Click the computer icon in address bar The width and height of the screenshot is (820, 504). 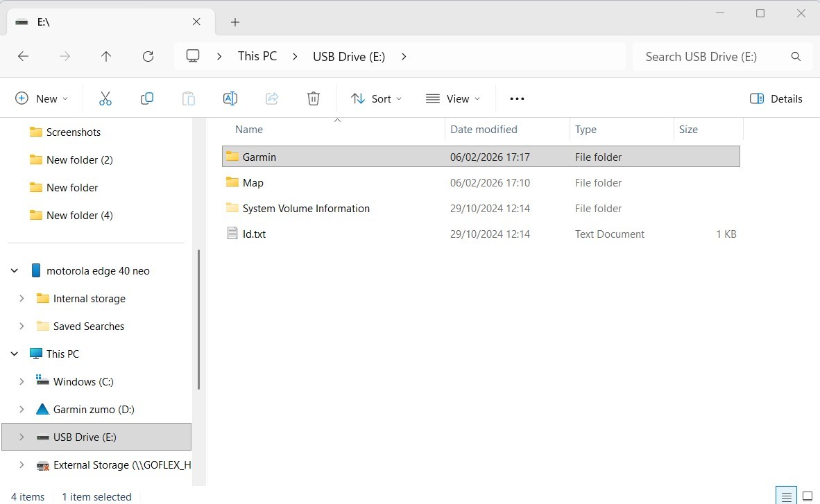pos(193,56)
